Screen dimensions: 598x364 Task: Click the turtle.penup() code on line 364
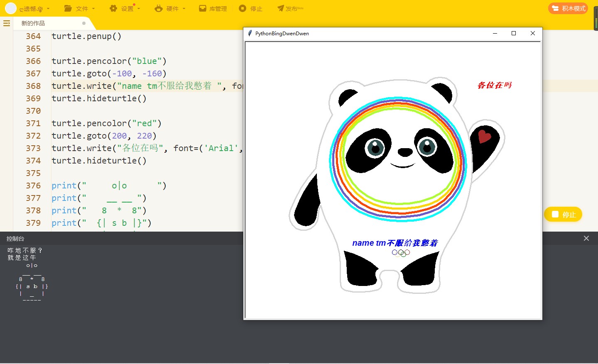tap(86, 36)
